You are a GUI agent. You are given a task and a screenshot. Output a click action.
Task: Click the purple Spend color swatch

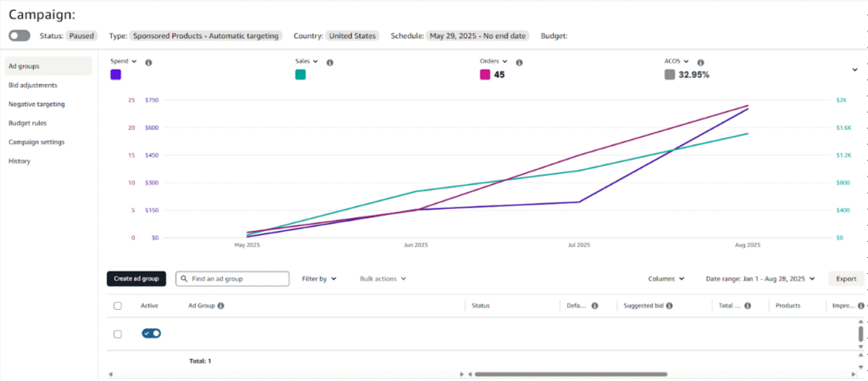coord(116,75)
